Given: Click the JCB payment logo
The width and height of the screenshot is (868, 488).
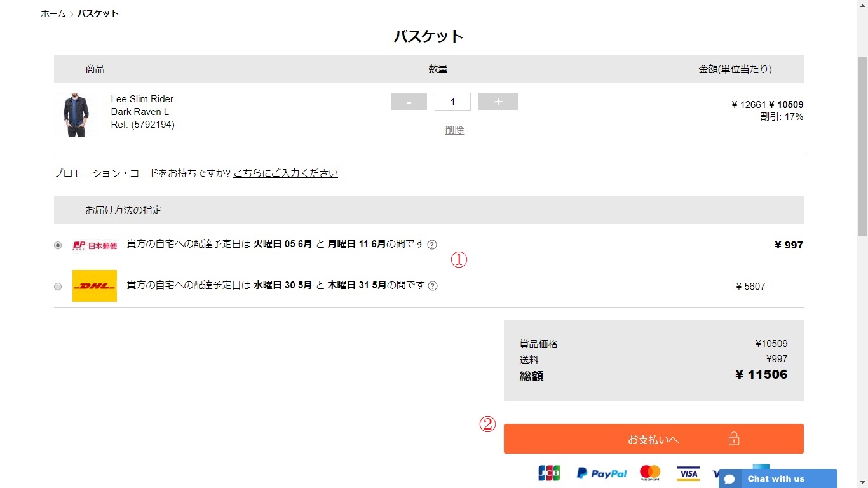Looking at the screenshot, I should coord(549,473).
